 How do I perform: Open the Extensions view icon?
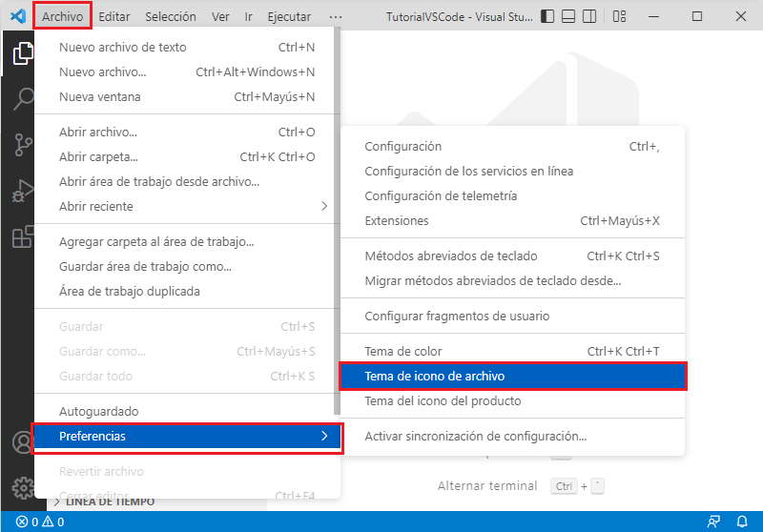(x=22, y=236)
